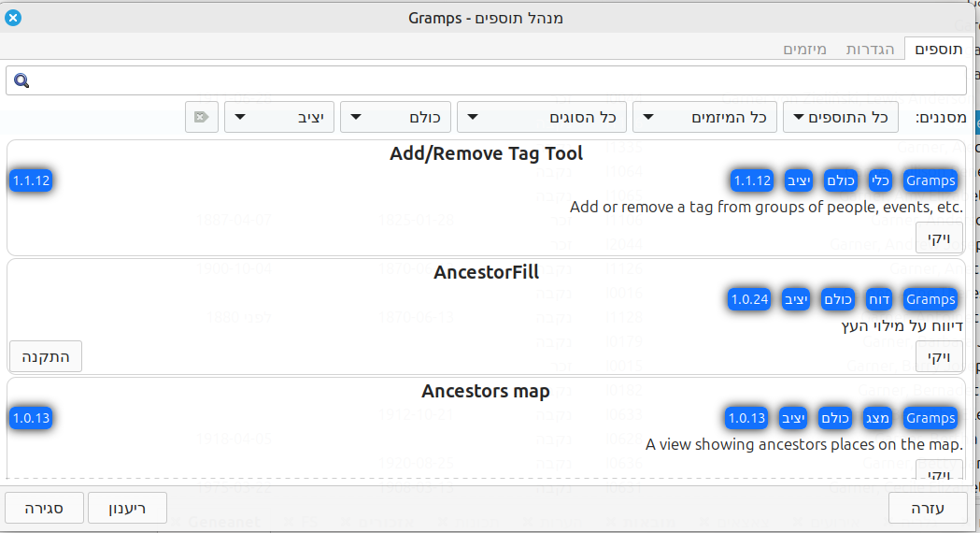Open the כל התוספים filter dropdown
980x533 pixels.
point(841,117)
